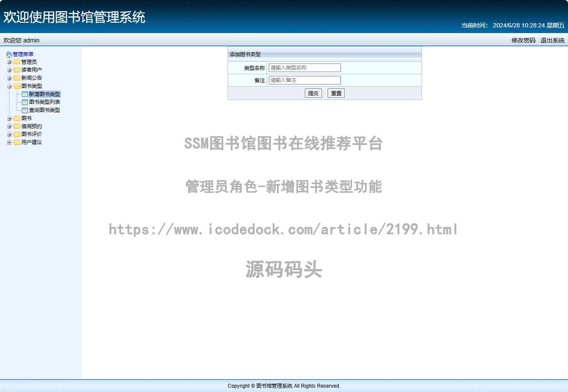The height and width of the screenshot is (392, 568).
Task: Expand the 图书 tree node
Action: [x=9, y=118]
